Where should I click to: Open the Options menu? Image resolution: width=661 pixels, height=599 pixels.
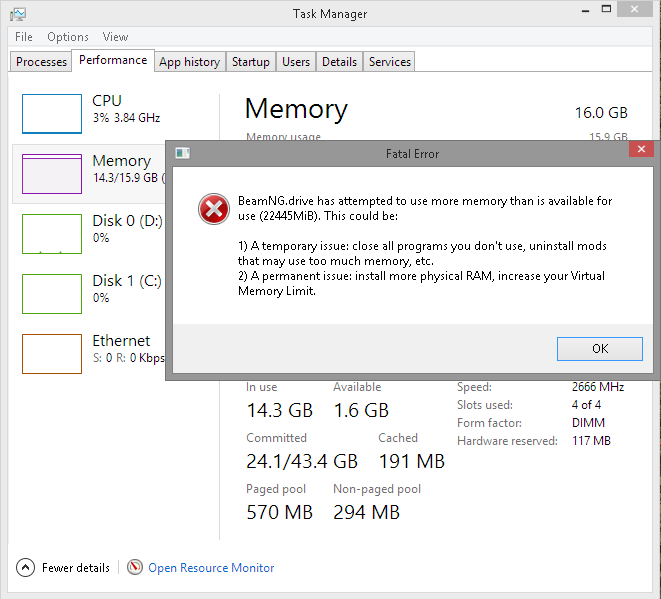(x=68, y=37)
